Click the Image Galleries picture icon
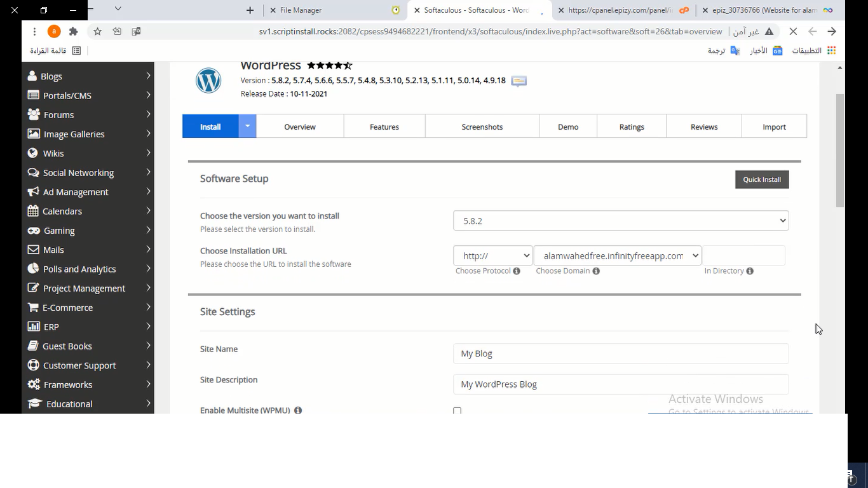Viewport: 868px width, 488px height. [x=34, y=133]
